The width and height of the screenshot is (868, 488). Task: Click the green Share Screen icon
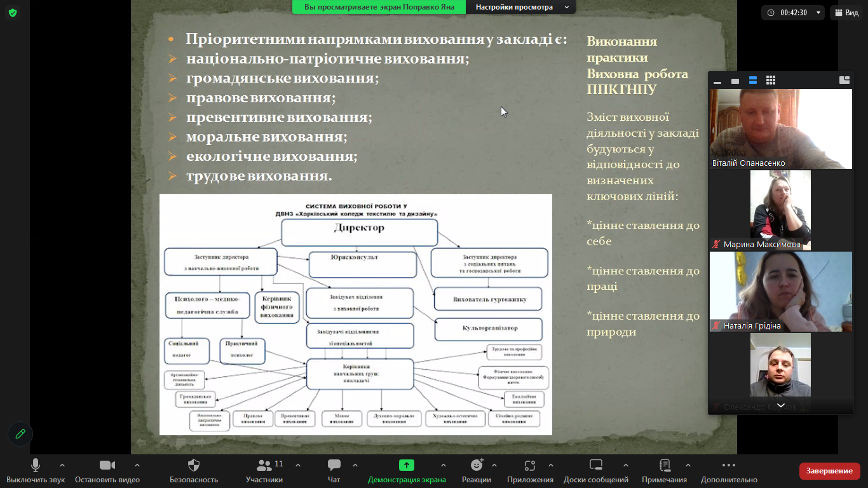pyautogui.click(x=407, y=465)
